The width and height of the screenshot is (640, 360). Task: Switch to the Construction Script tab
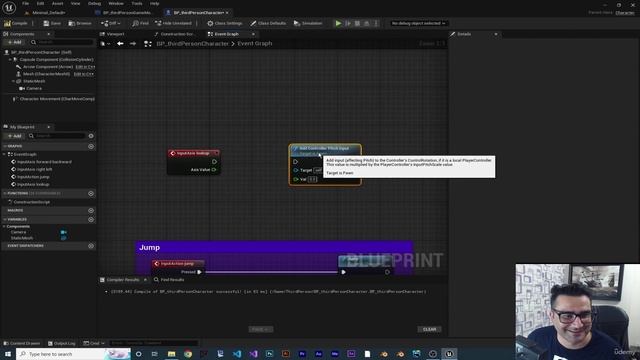click(x=176, y=34)
